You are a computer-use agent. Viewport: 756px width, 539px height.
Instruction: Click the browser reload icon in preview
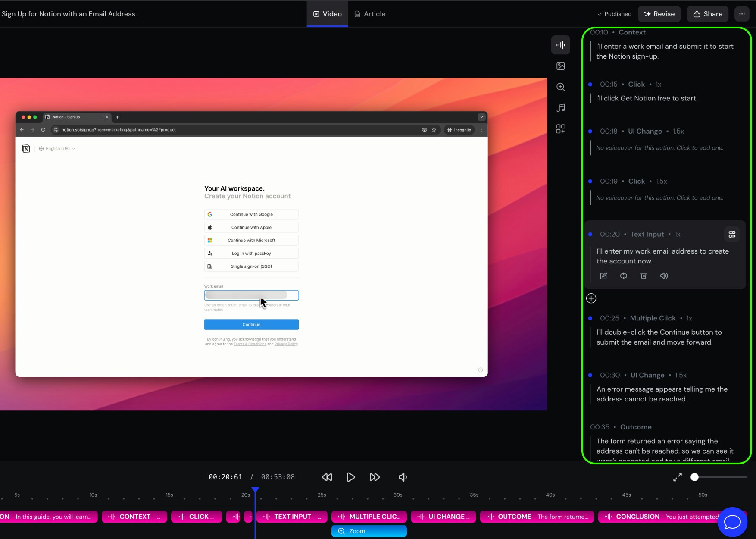[43, 129]
